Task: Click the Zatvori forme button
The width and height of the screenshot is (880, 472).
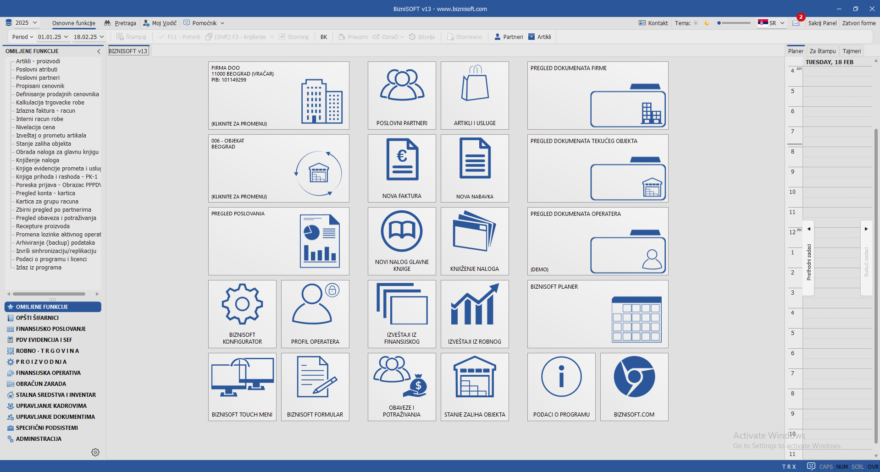Action: (858, 22)
